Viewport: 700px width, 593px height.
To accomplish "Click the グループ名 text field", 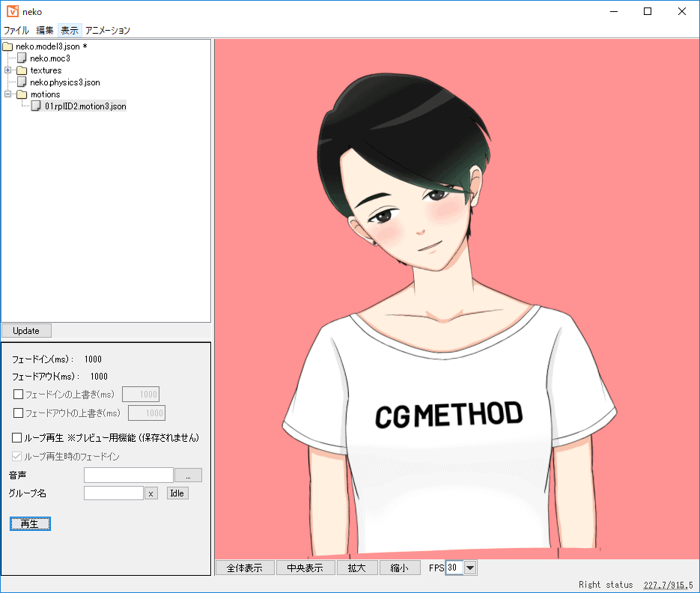I will (x=113, y=493).
